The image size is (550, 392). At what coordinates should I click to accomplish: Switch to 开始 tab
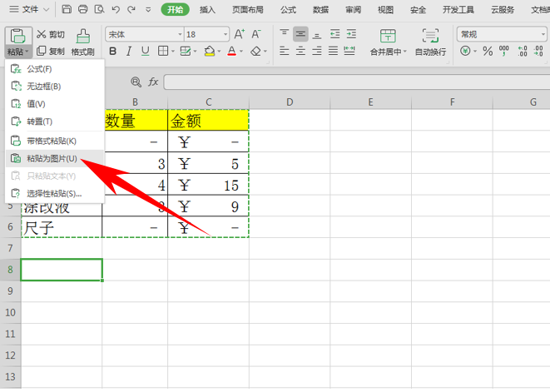[x=175, y=9]
